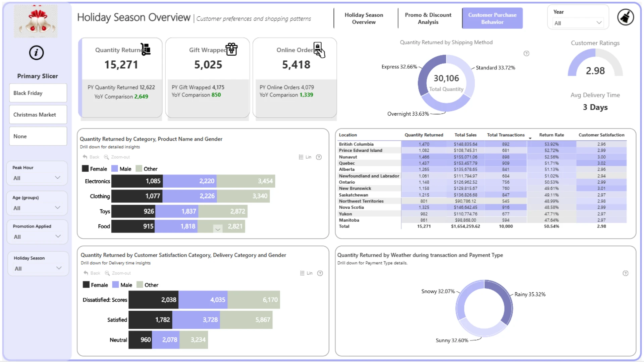644x362 pixels.
Task: Open the Age (groups) dropdown
Action: click(x=37, y=208)
